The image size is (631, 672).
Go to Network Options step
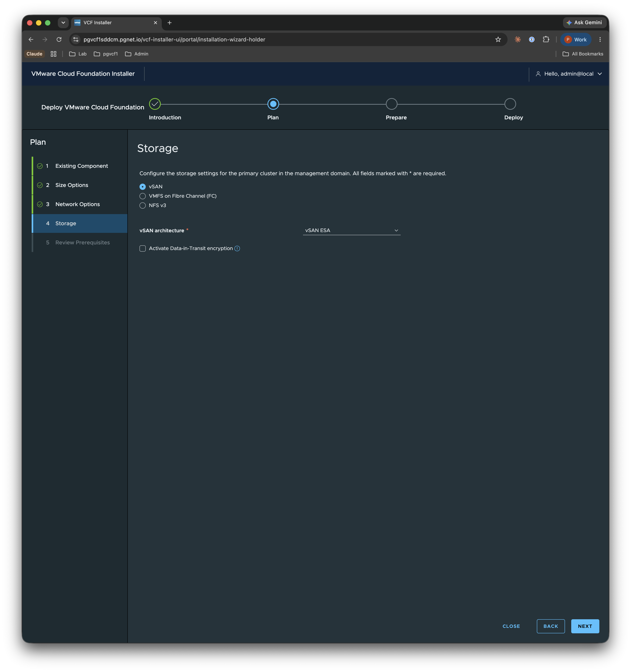coord(80,204)
